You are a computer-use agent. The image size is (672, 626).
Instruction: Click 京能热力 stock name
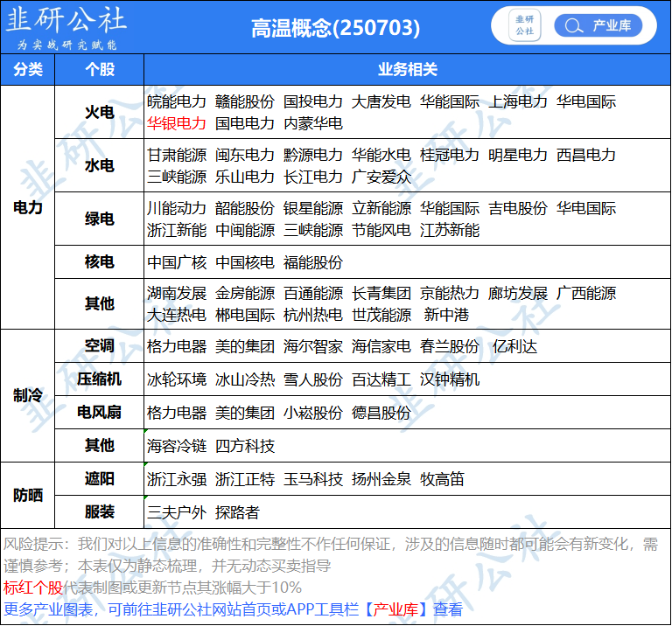449,293
